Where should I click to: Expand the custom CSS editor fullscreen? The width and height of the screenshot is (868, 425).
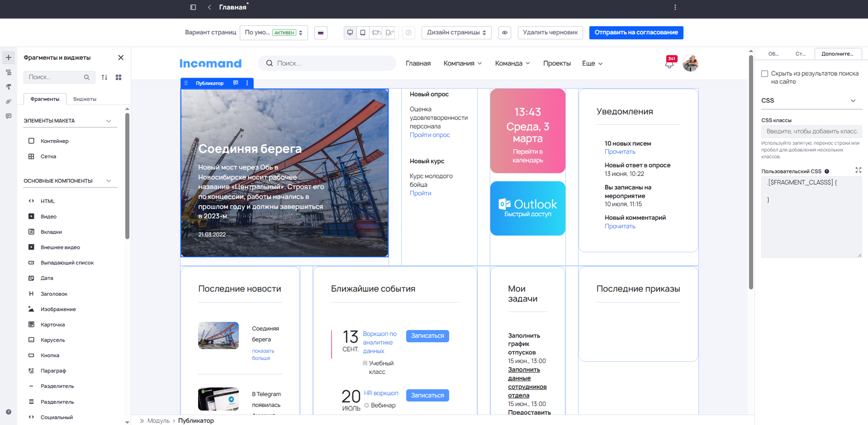tap(858, 170)
